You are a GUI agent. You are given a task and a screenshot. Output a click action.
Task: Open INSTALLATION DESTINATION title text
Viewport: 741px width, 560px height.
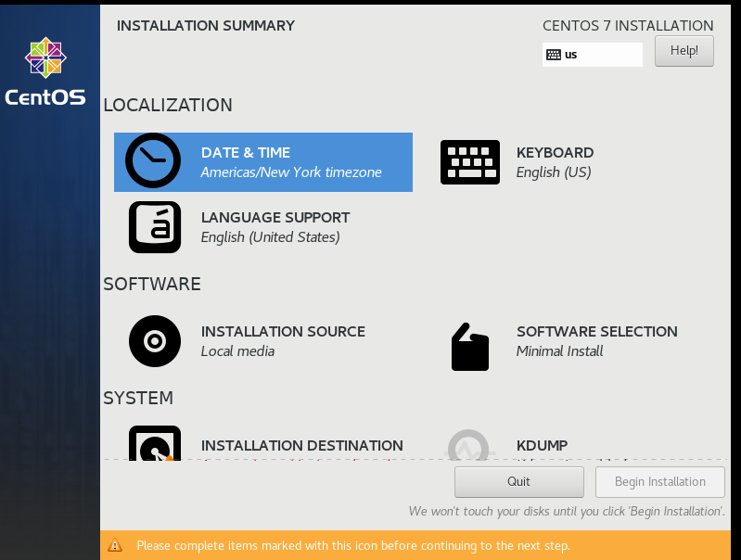[x=302, y=445]
